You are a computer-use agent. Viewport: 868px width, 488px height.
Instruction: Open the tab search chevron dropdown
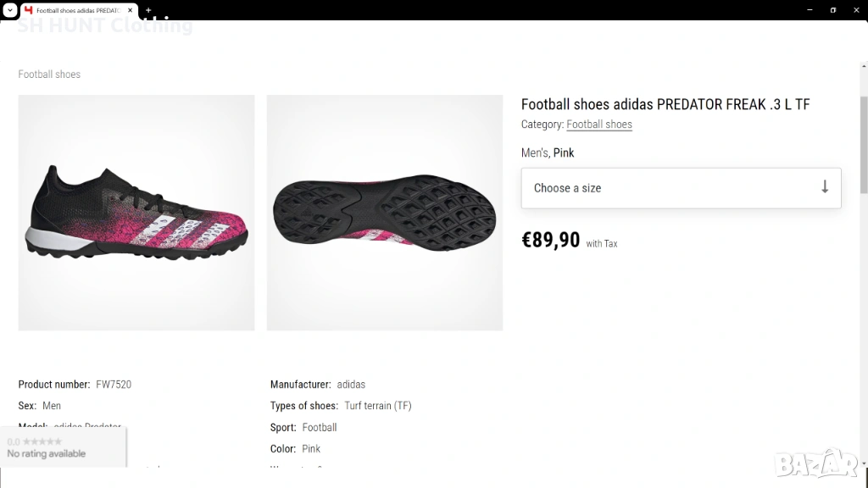(9, 10)
